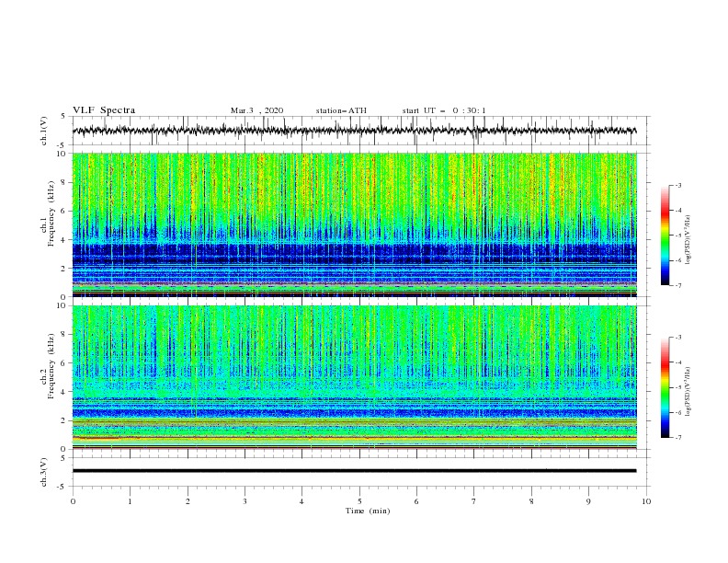
Task: Select the ch.2 "Frequency (kHz)" axis label
Action: click(51, 366)
